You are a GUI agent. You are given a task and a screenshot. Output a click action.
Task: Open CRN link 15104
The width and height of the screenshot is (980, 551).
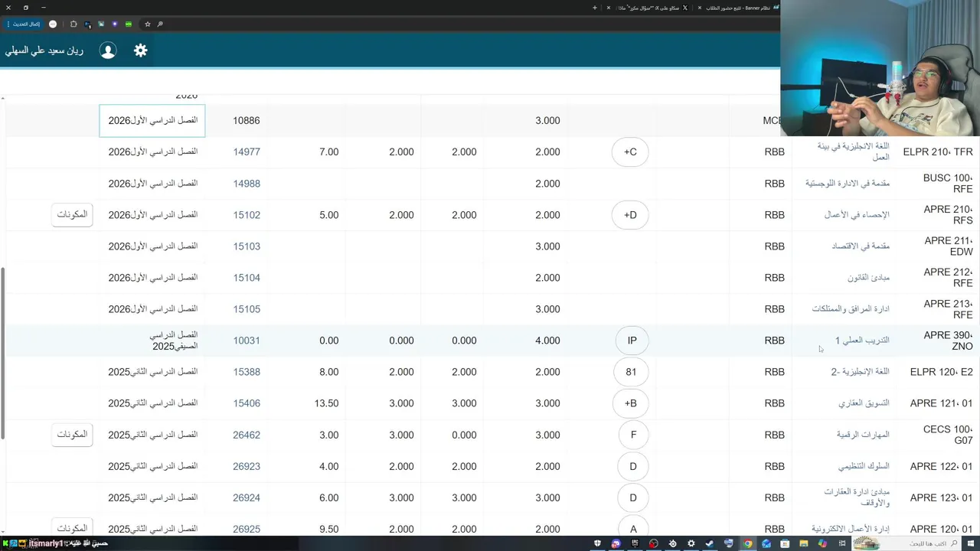click(247, 278)
